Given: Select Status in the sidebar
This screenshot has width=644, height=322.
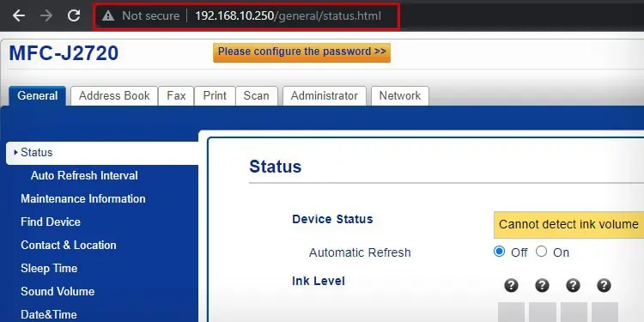Looking at the screenshot, I should click(102, 153).
